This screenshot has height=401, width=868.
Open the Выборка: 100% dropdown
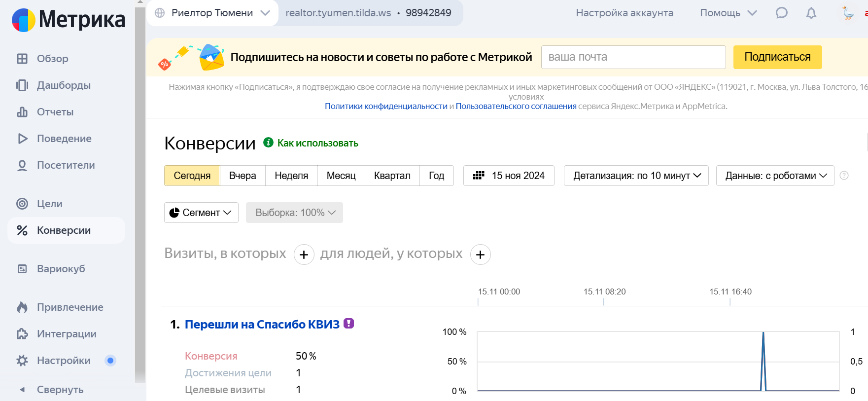point(294,213)
